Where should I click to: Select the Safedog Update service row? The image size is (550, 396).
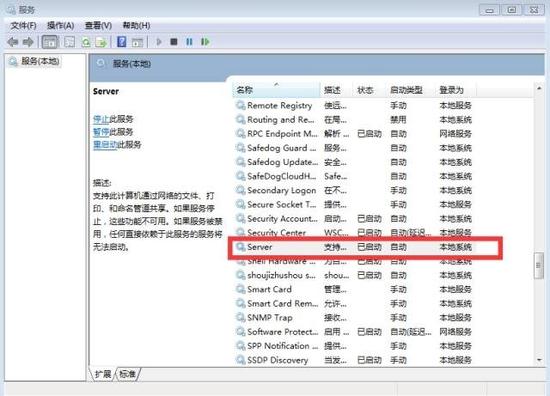tap(354, 162)
